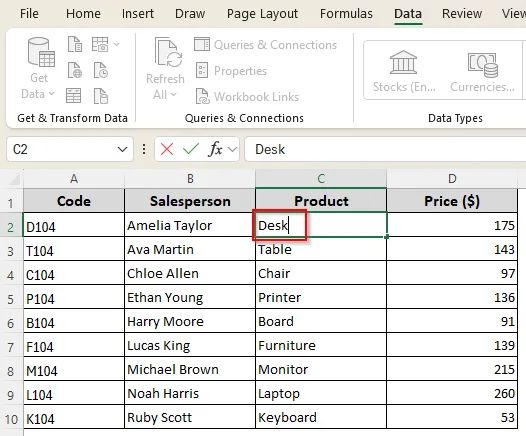The image size is (526, 436).
Task: Cancel the cell entry with the red X
Action: pyautogui.click(x=167, y=149)
